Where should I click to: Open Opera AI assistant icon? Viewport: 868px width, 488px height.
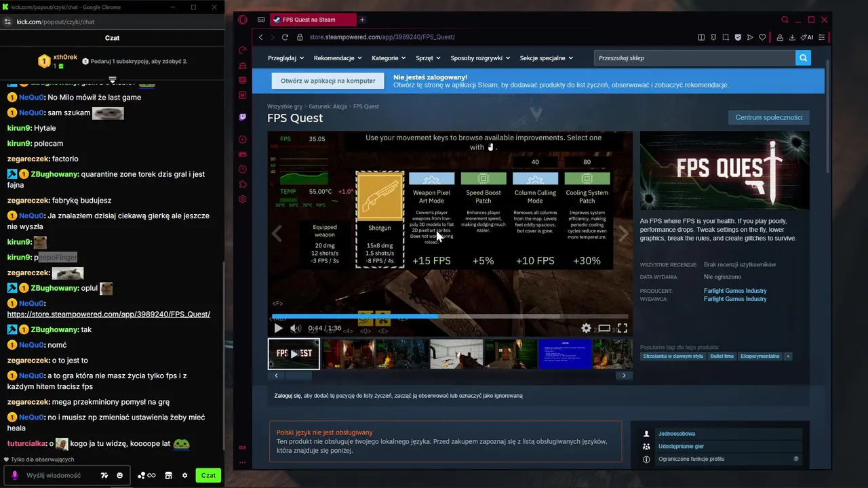807,37
